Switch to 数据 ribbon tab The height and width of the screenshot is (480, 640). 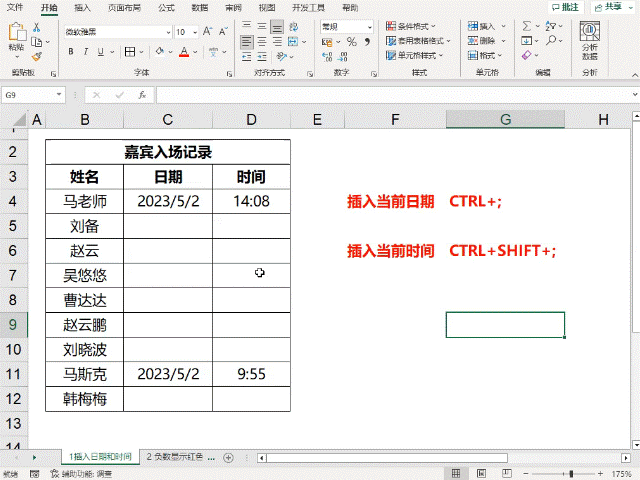(200, 7)
